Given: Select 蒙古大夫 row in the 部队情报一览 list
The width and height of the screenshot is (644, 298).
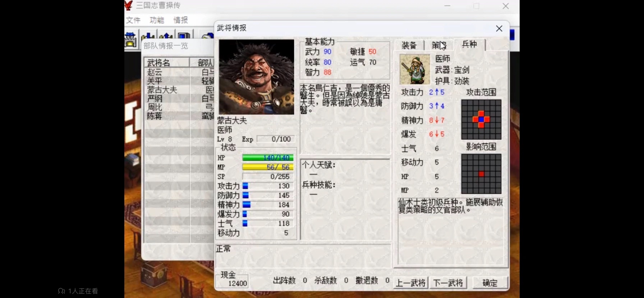Looking at the screenshot, I should click(x=179, y=90).
